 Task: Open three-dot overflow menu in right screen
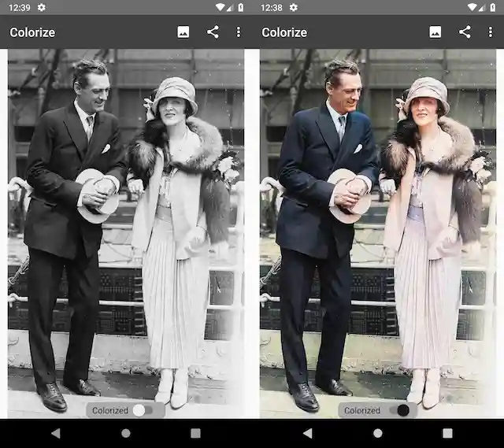click(x=490, y=32)
